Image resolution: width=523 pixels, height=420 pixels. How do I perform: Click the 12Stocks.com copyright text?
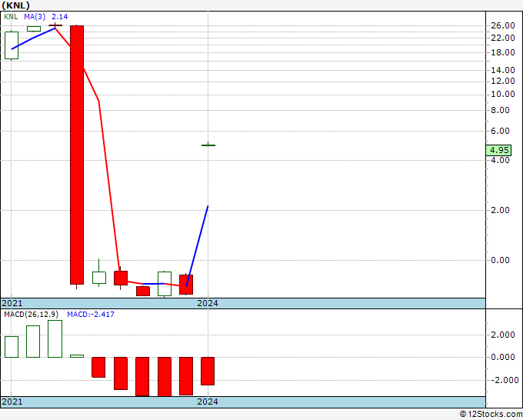pos(491,414)
